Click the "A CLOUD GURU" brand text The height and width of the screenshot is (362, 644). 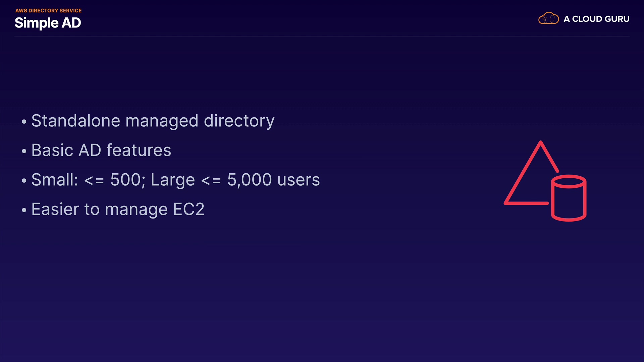[596, 19]
